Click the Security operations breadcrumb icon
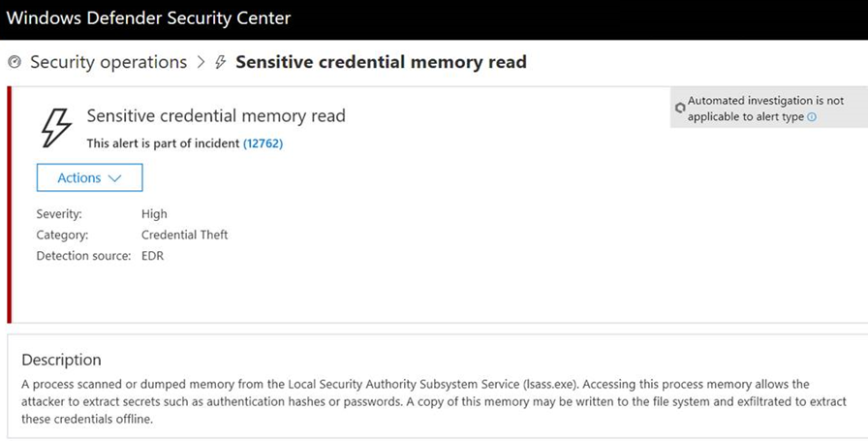 coord(15,63)
